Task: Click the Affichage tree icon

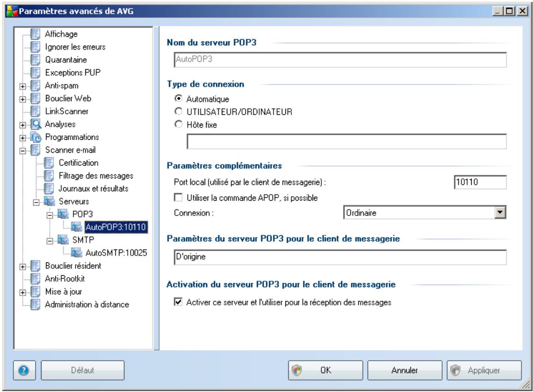Action: click(x=35, y=34)
